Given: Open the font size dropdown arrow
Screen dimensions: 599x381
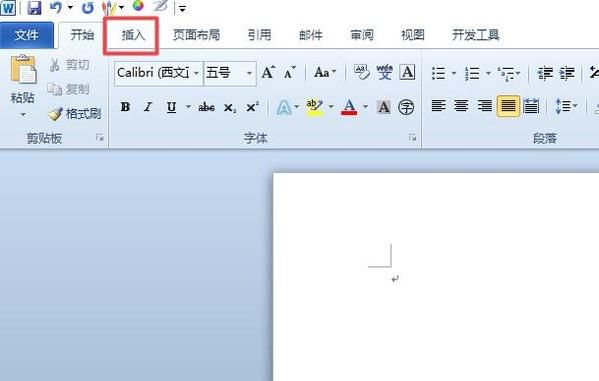Looking at the screenshot, I should pyautogui.click(x=249, y=73).
